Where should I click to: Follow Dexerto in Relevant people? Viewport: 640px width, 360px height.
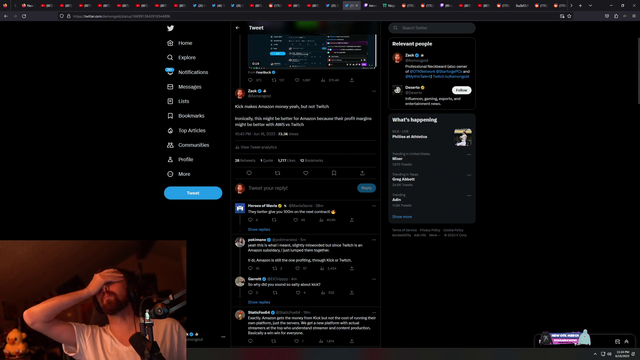pos(461,90)
